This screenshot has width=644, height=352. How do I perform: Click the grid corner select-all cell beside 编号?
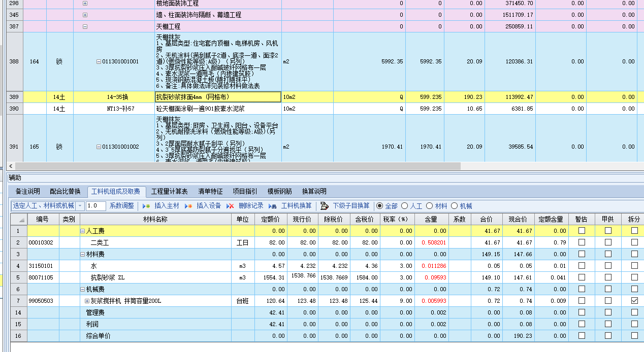pos(19,220)
